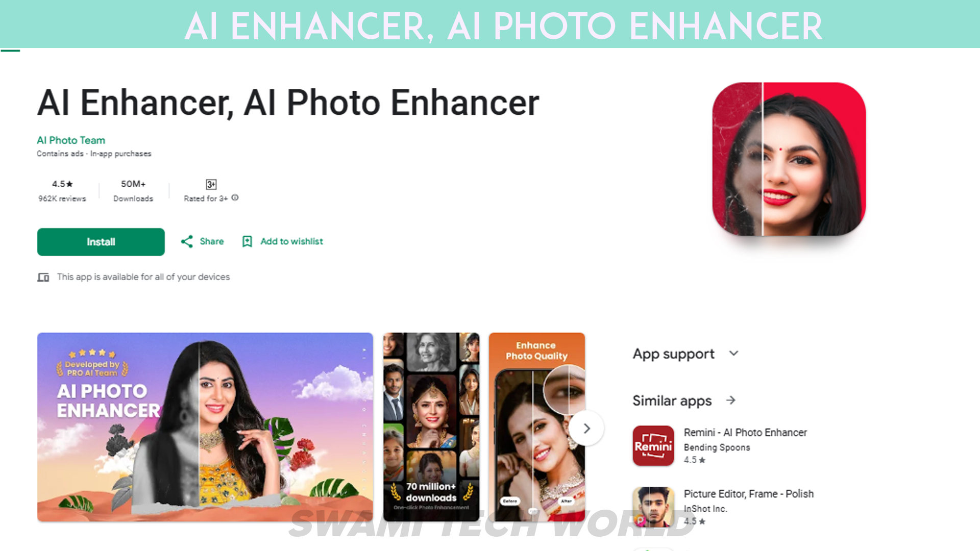Image resolution: width=980 pixels, height=551 pixels.
Task: Click the Picture Editor Frame Polish icon
Action: click(652, 507)
